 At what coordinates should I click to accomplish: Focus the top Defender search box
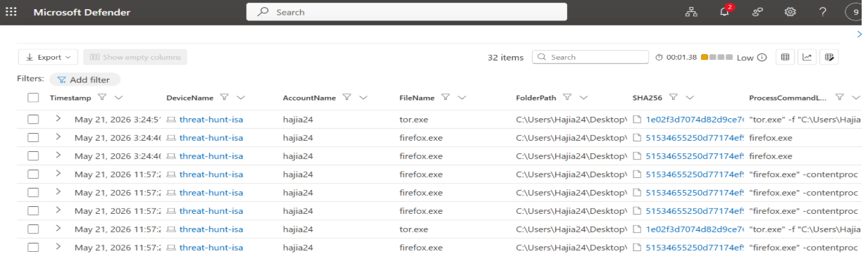pyautogui.click(x=407, y=12)
